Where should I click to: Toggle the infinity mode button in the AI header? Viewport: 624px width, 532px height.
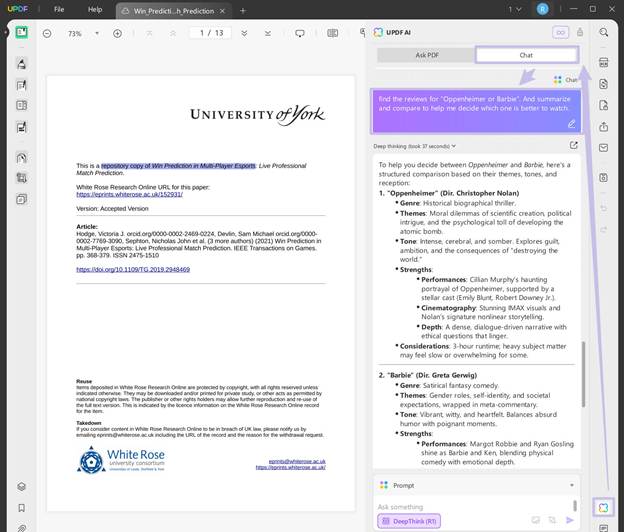point(560,32)
